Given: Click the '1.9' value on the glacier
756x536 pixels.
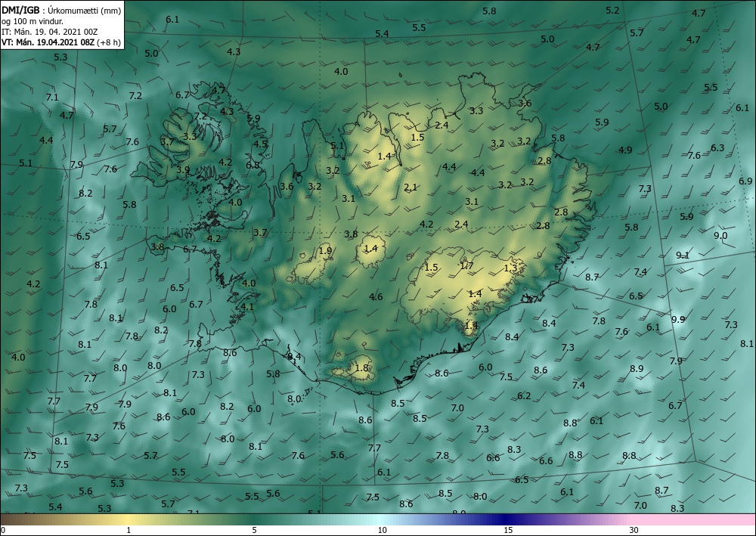Looking at the screenshot, I should tap(325, 251).
